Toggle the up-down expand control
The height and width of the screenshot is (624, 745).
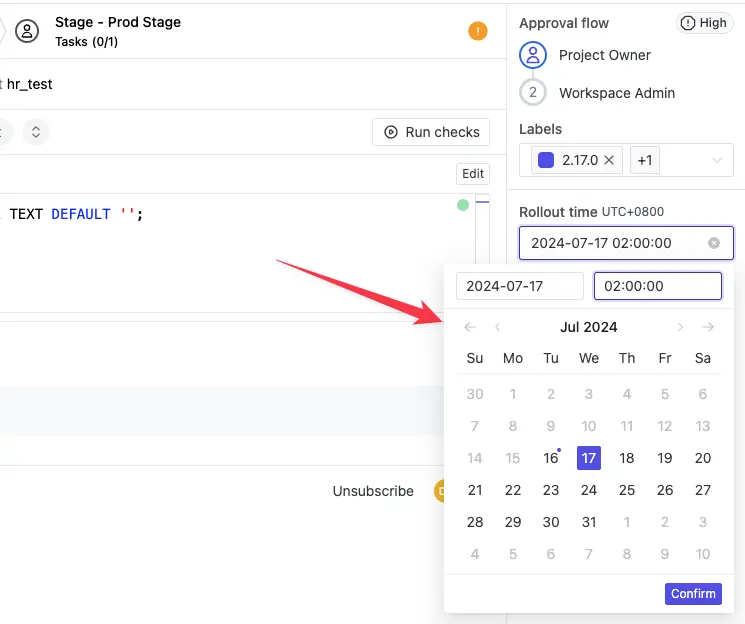tap(36, 132)
